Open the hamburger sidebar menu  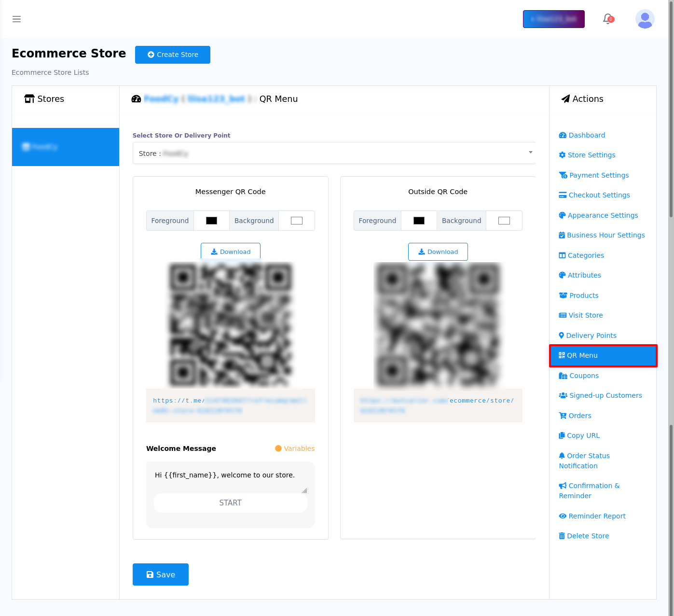tap(17, 19)
